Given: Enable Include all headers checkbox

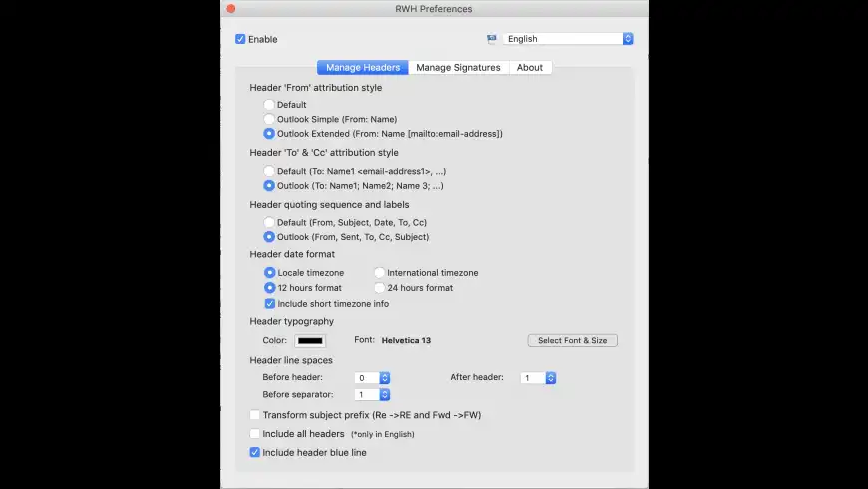Looking at the screenshot, I should 254,434.
